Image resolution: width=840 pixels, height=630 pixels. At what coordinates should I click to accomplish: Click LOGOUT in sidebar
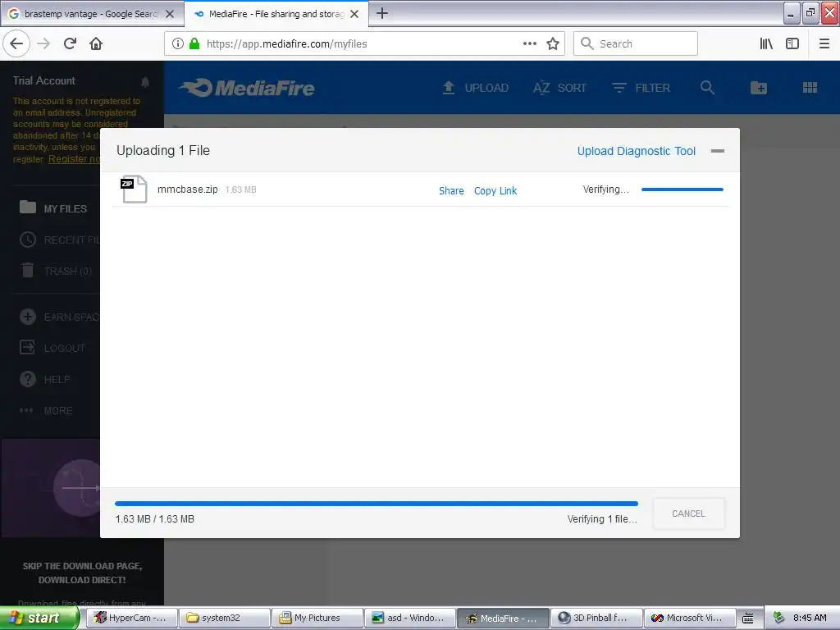click(x=52, y=348)
